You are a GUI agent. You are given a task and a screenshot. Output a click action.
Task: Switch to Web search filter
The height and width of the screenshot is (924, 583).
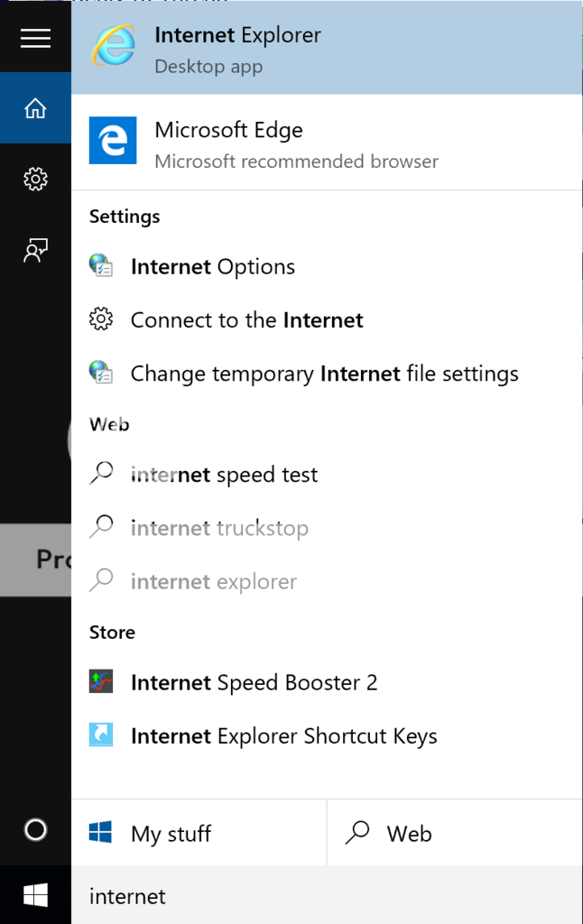click(455, 833)
